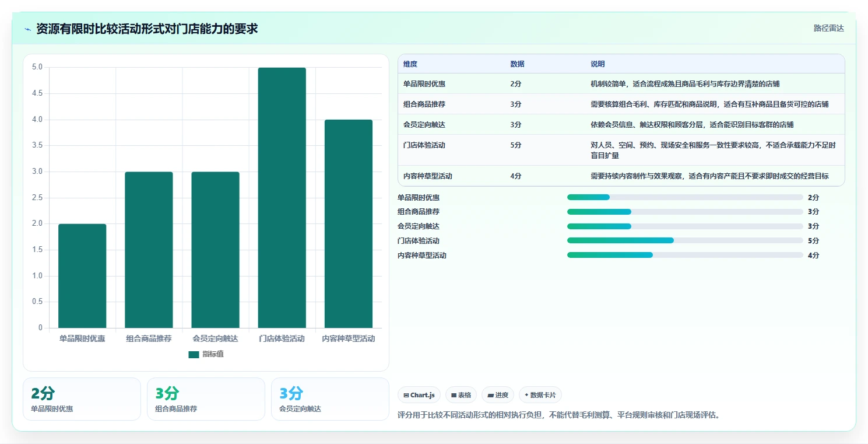This screenshot has height=444, width=868.
Task: Click 组合商品推荐 in the table's 维度 column
Action: [424, 104]
